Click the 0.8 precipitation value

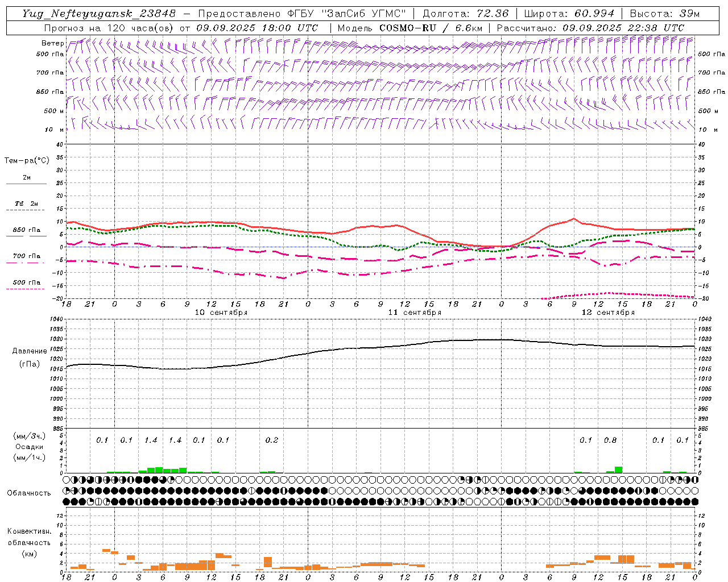(610, 440)
